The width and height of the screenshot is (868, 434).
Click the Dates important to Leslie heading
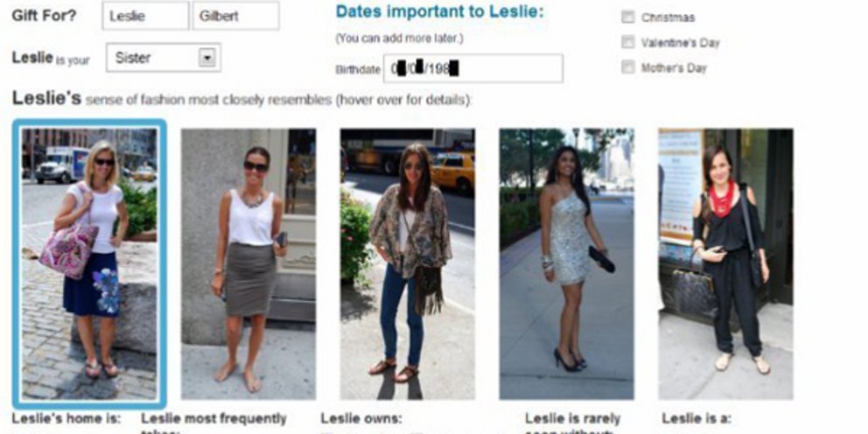[440, 11]
